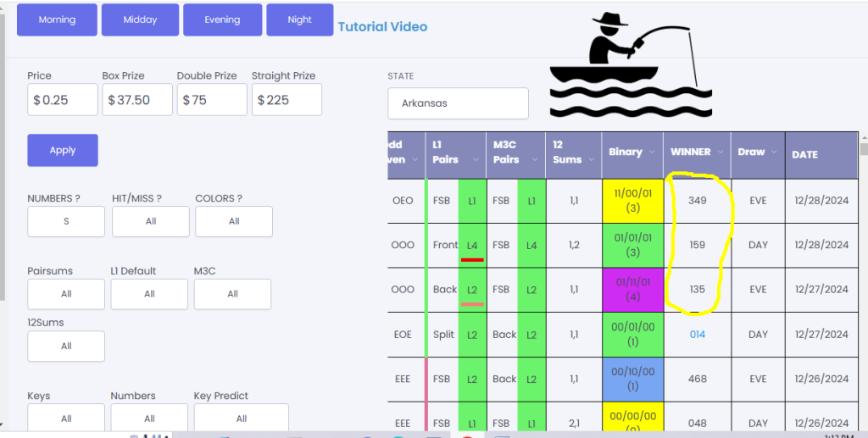Expand the NUMBERS dropdown showing S
Screen dimensions: 868x438
66,221
